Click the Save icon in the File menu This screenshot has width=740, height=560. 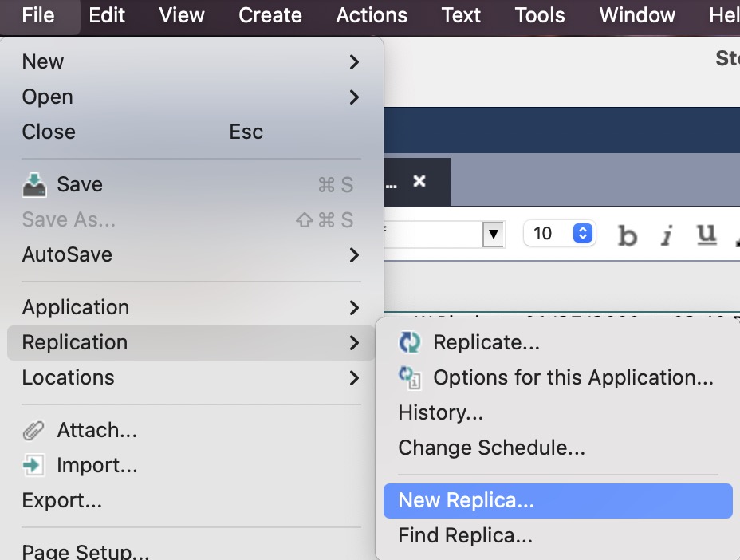click(x=37, y=184)
